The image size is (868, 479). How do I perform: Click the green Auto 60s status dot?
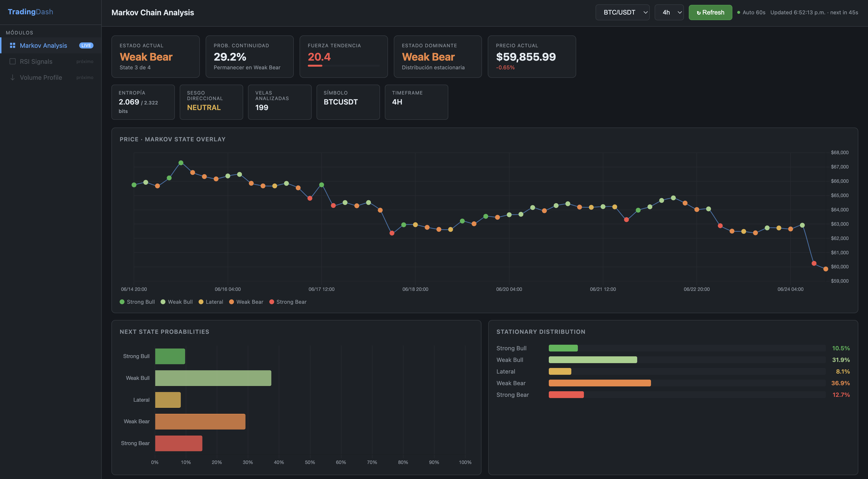click(x=739, y=12)
